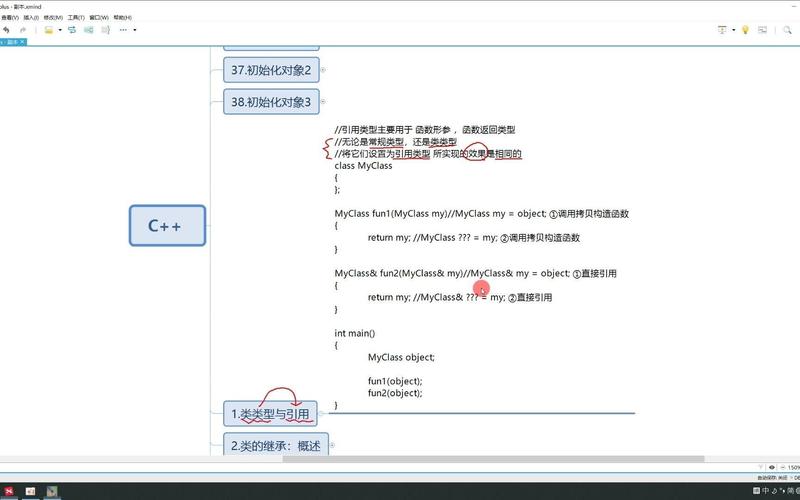Click the 'MyClass object;' line

click(x=401, y=357)
